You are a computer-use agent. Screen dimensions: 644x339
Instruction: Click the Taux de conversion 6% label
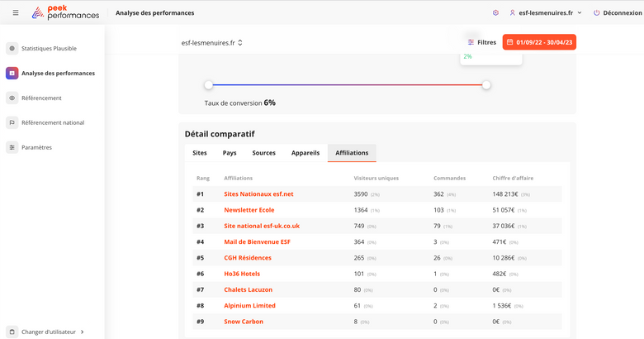(240, 103)
